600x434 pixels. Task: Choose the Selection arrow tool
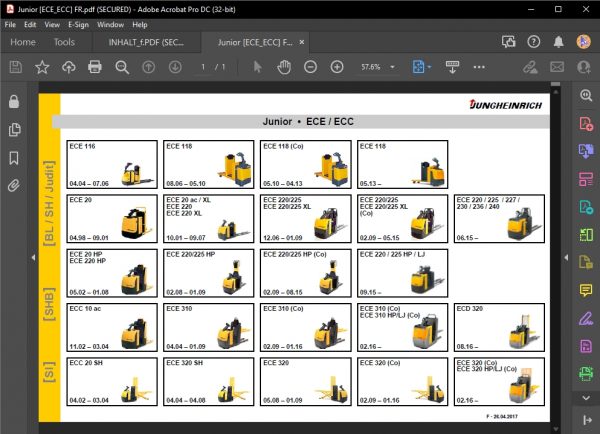click(258, 67)
